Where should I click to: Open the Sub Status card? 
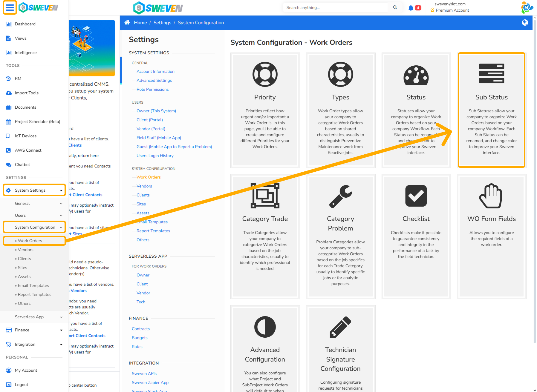point(492,110)
